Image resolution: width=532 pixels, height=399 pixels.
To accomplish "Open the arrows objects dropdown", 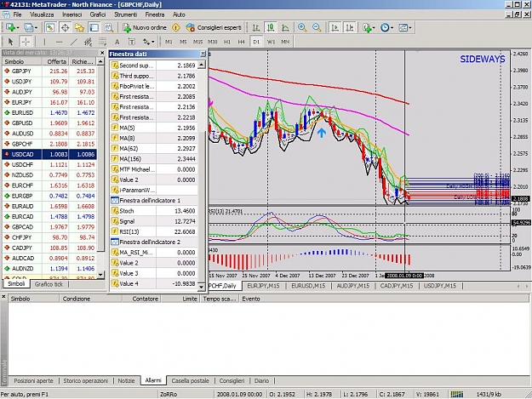I will 148,42.
